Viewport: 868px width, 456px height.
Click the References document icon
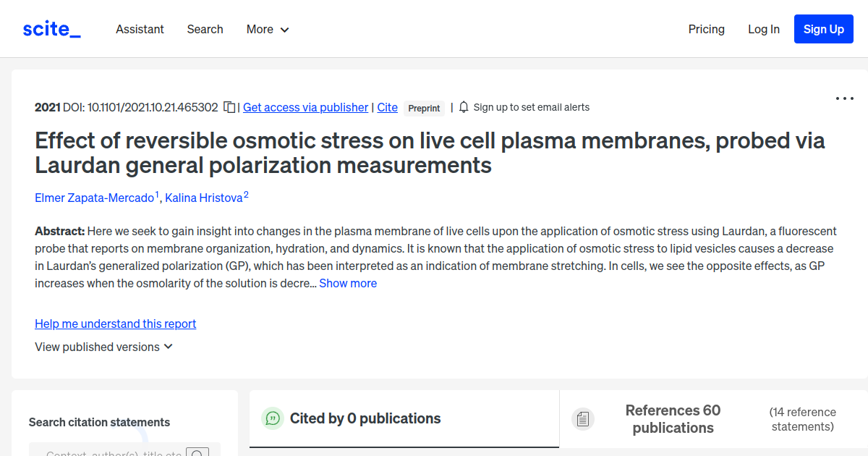click(x=583, y=418)
